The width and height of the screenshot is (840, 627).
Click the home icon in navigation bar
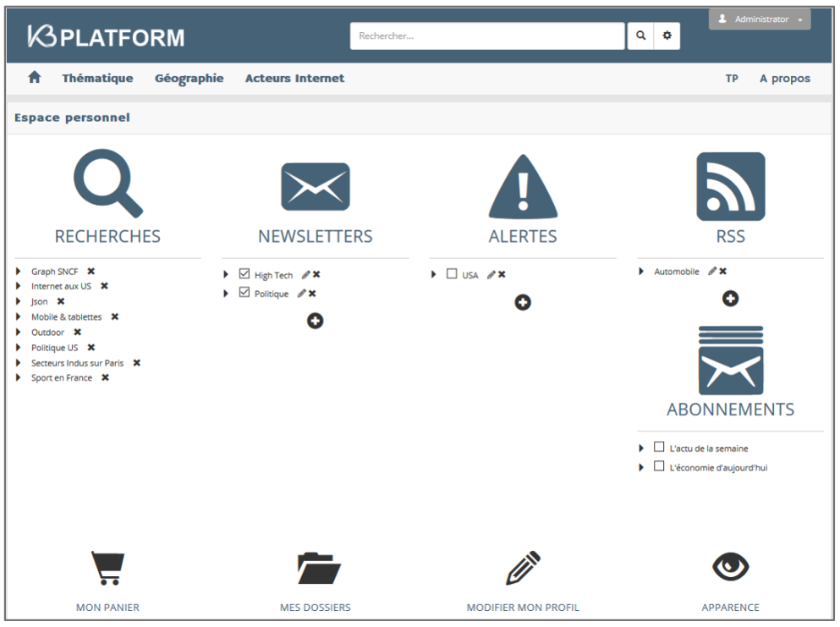pos(35,78)
